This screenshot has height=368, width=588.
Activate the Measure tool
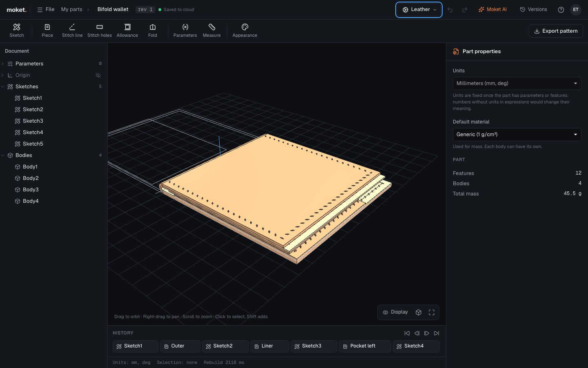pyautogui.click(x=212, y=31)
